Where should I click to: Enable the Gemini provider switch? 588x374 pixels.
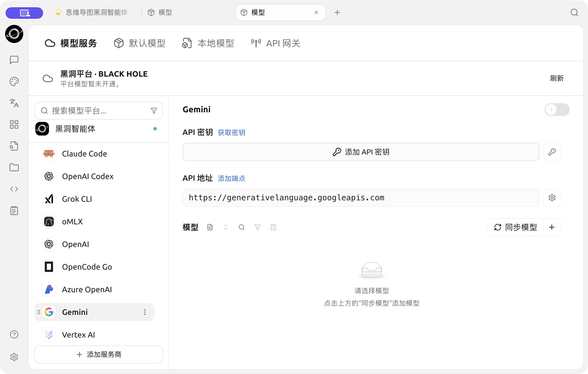point(557,109)
